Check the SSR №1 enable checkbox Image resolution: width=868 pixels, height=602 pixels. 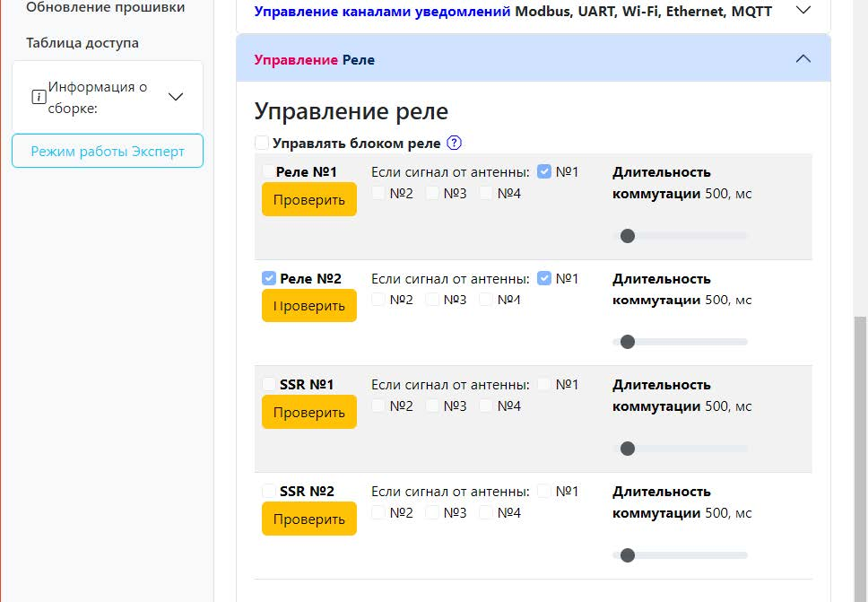click(268, 384)
